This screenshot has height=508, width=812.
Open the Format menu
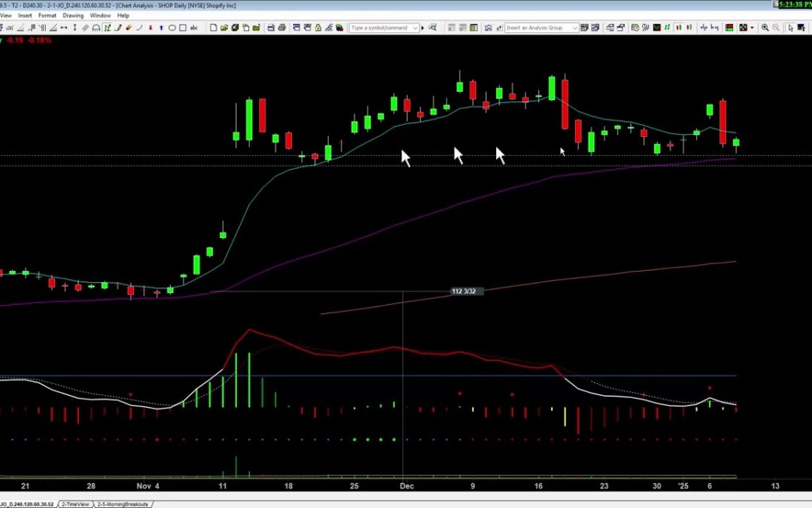click(x=47, y=15)
